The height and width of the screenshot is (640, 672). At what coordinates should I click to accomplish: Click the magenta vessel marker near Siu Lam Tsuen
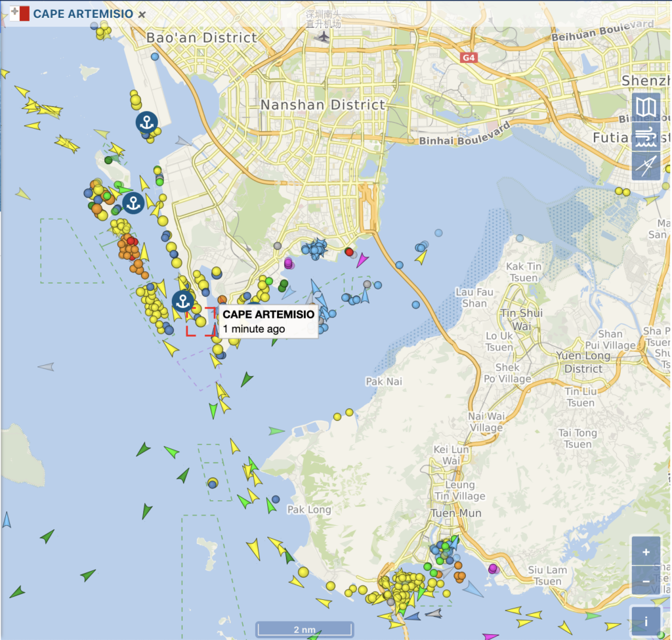click(492, 568)
